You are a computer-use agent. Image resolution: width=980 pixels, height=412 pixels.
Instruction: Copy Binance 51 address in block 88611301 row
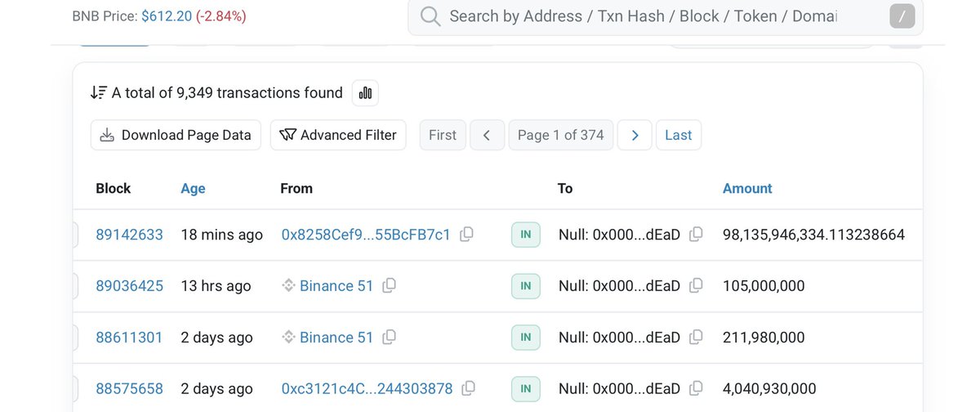click(x=390, y=336)
